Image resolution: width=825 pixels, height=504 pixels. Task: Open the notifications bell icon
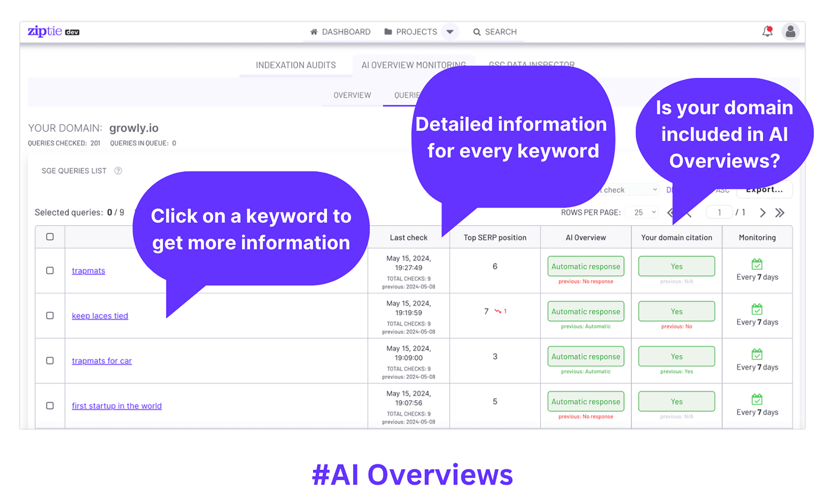pyautogui.click(x=767, y=31)
